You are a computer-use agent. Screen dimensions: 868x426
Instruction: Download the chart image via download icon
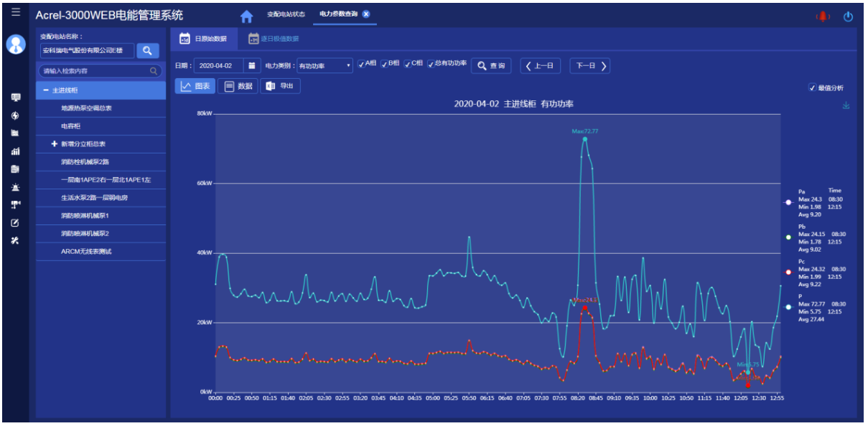click(846, 105)
